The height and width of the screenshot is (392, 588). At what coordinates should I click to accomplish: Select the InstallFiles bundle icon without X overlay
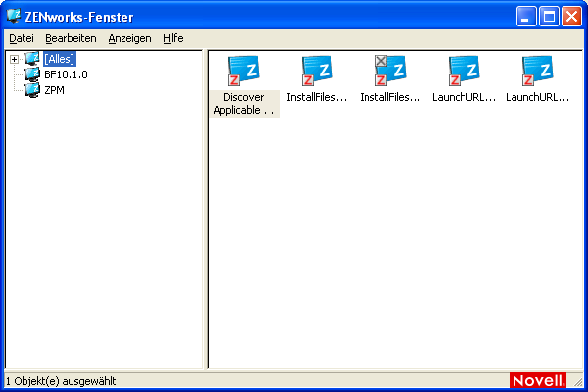318,71
